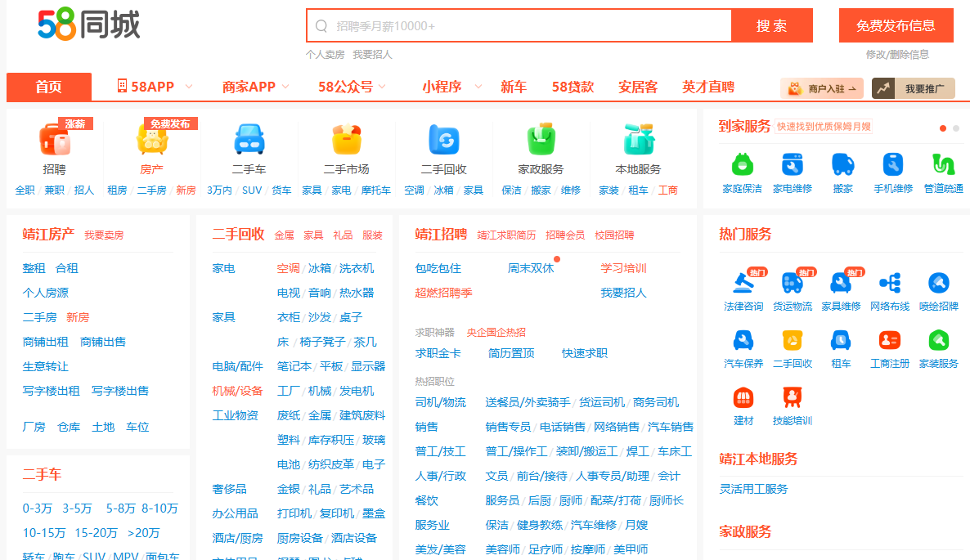The width and height of the screenshot is (970, 560).
Task: Expand the 58APP dropdown arrow
Action: [189, 87]
